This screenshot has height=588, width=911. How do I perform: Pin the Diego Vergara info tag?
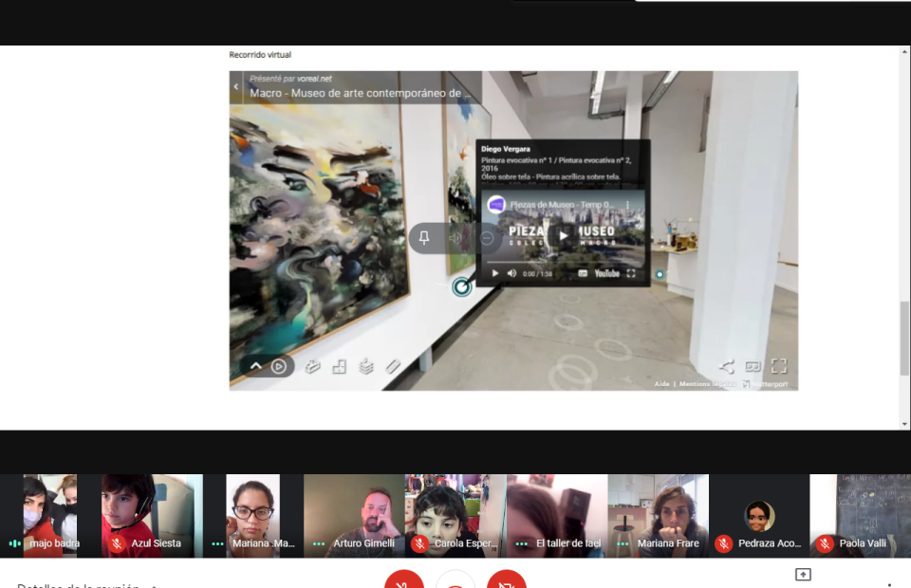[424, 238]
